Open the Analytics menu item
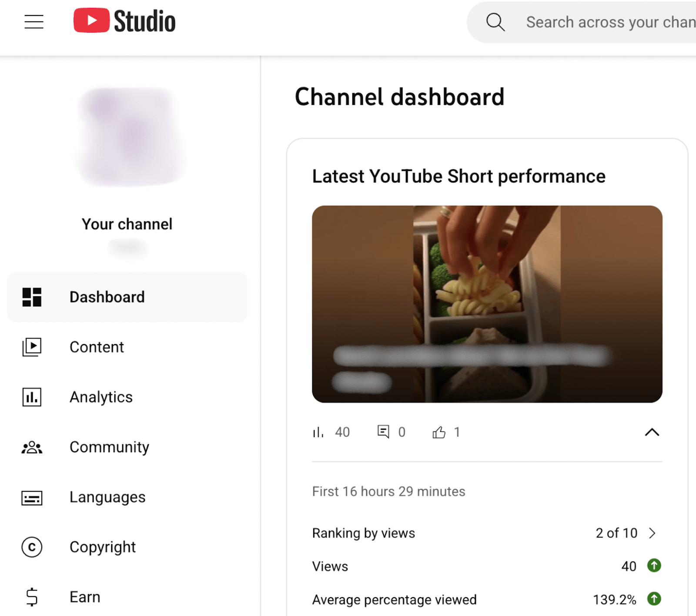Viewport: 696px width, 616px height. tap(101, 397)
